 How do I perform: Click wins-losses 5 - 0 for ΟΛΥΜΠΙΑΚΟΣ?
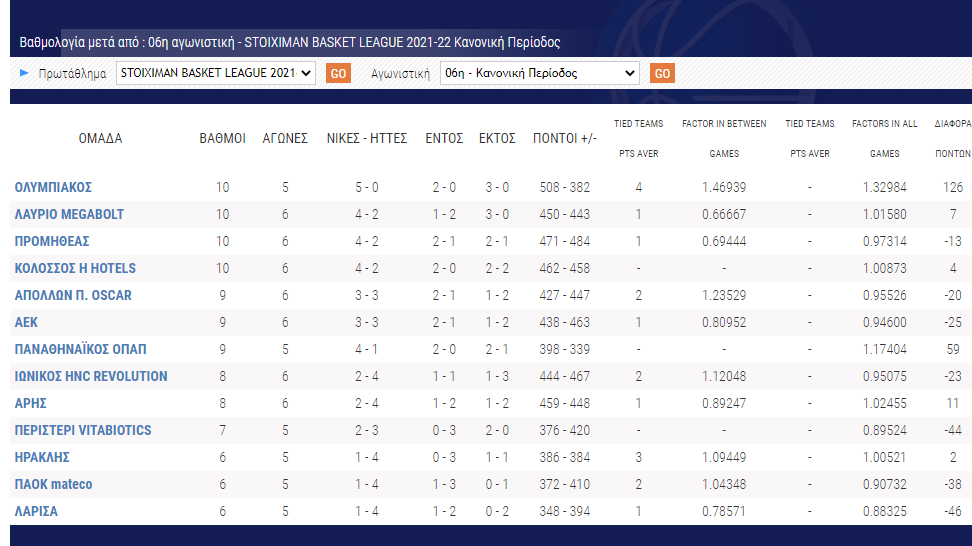tap(367, 187)
